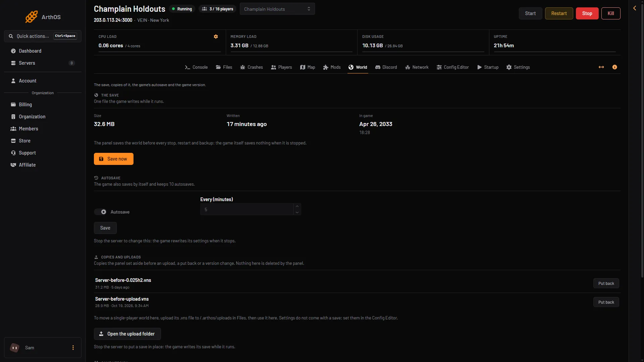Image resolution: width=644 pixels, height=362 pixels.
Task: Increase the Every (minutes) stepper value
Action: pos(297,206)
